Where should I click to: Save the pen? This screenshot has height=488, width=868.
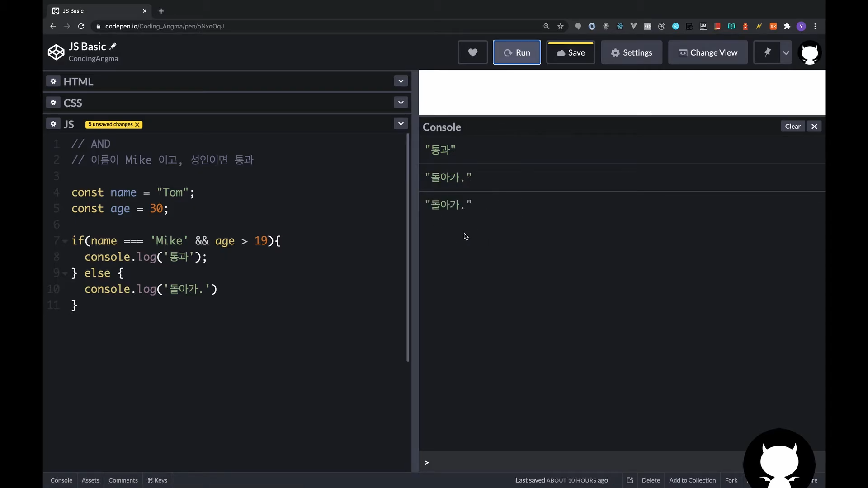pyautogui.click(x=571, y=52)
